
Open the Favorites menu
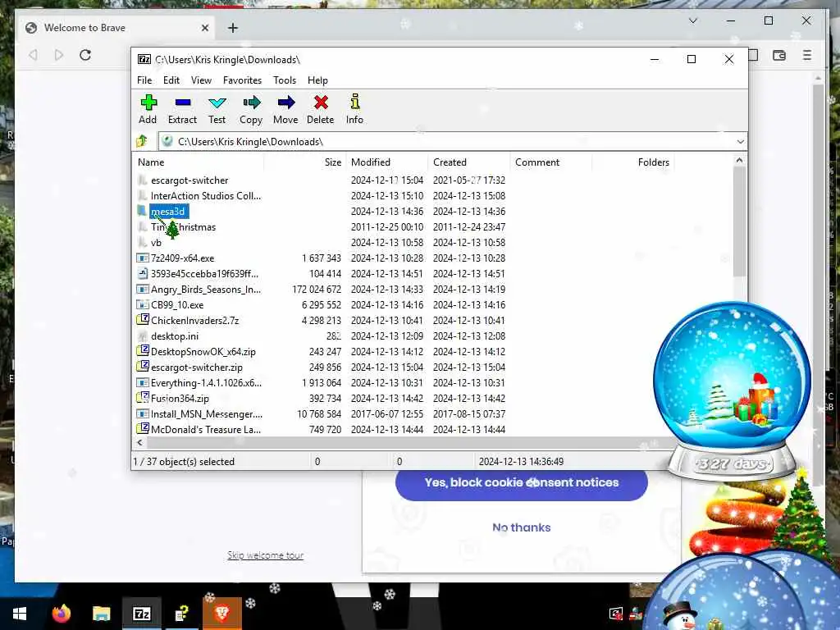(x=242, y=80)
